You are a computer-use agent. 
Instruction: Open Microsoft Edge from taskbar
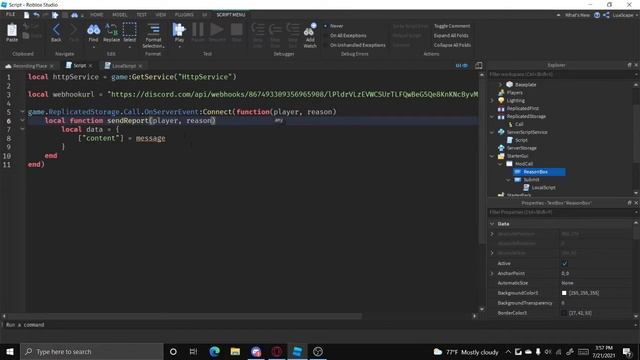click(214, 351)
